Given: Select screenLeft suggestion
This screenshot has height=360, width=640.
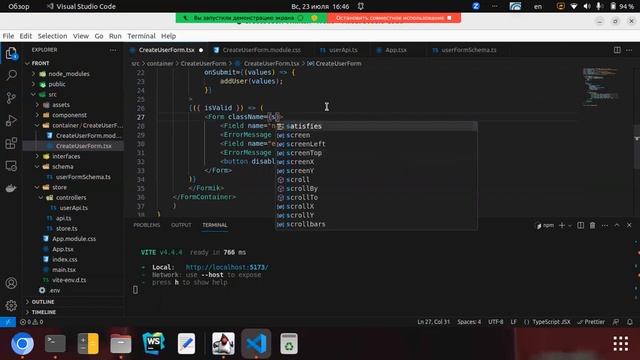Looking at the screenshot, I should tap(376, 144).
